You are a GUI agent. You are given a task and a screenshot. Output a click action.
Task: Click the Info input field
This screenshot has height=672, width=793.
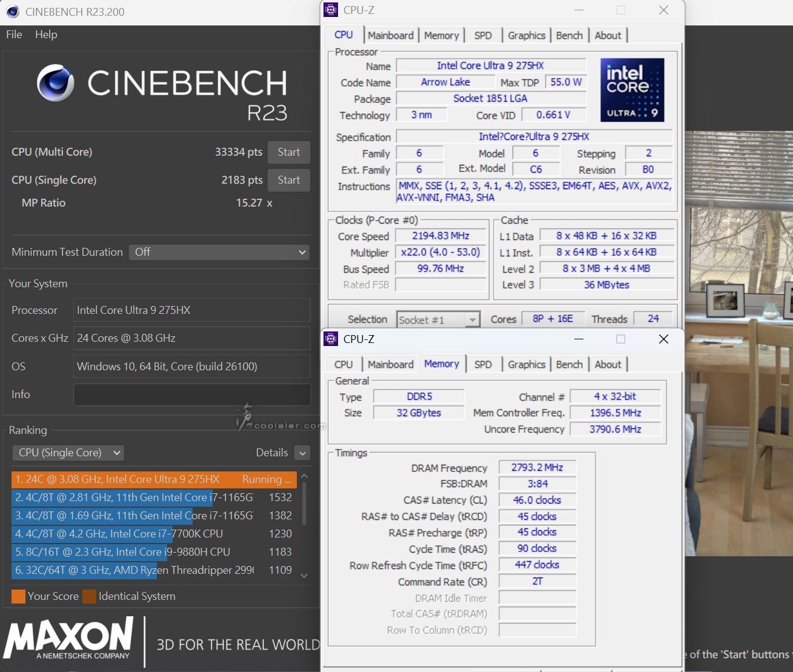pos(192,394)
